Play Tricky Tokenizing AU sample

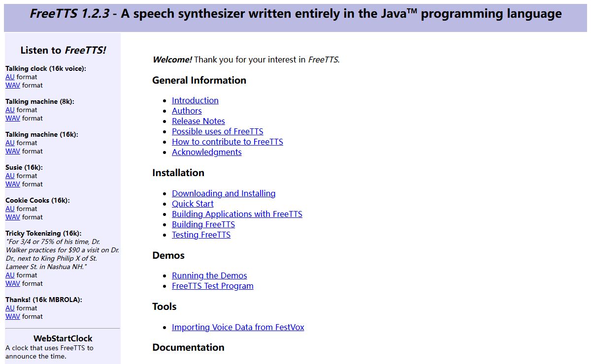(10, 275)
